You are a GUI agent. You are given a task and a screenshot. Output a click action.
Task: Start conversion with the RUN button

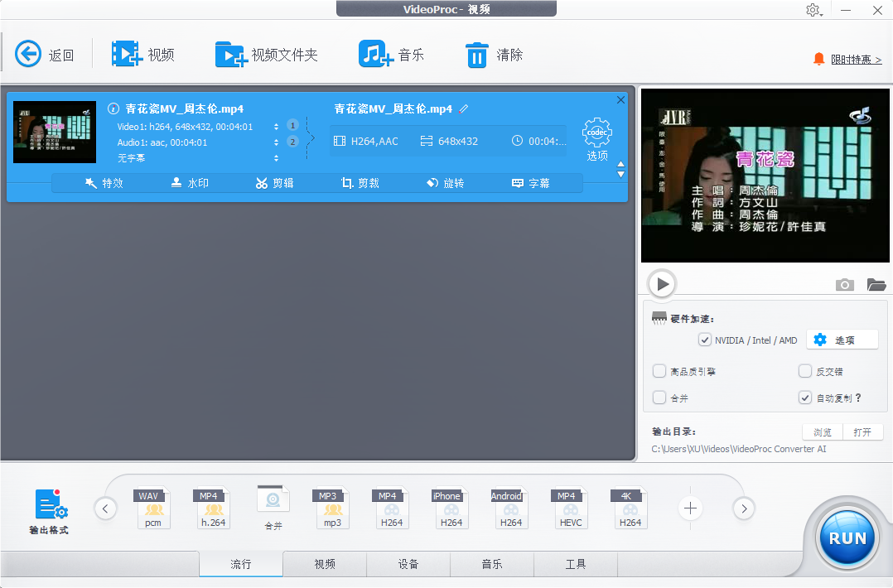pyautogui.click(x=846, y=537)
